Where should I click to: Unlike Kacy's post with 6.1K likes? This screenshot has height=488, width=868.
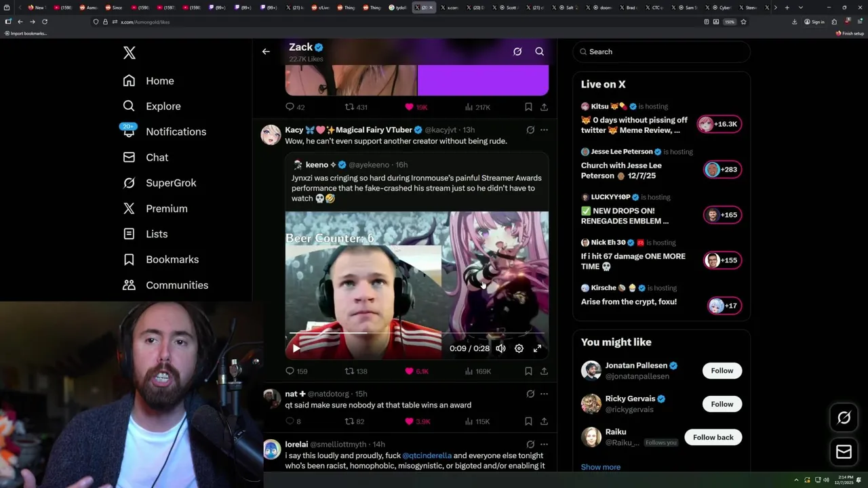tap(416, 371)
